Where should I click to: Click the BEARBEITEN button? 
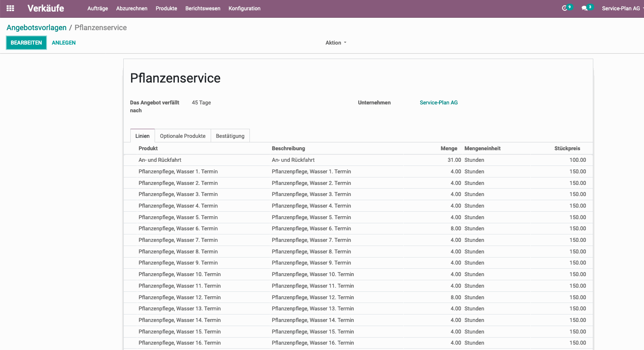[x=26, y=43]
